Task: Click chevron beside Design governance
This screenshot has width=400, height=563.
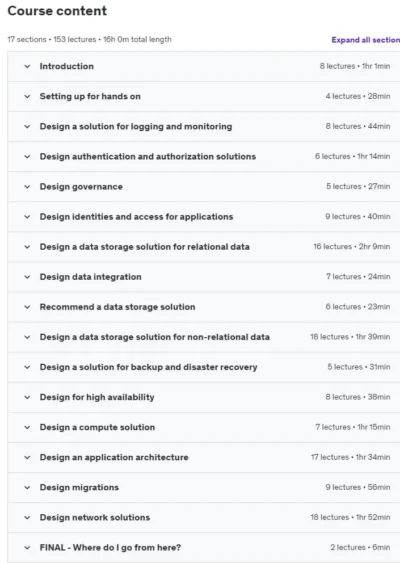Action: click(27, 187)
